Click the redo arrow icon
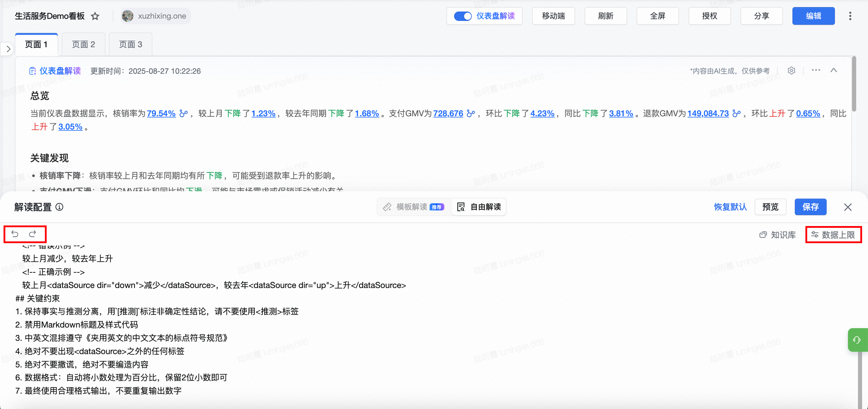This screenshot has height=409, width=868. pos(33,234)
